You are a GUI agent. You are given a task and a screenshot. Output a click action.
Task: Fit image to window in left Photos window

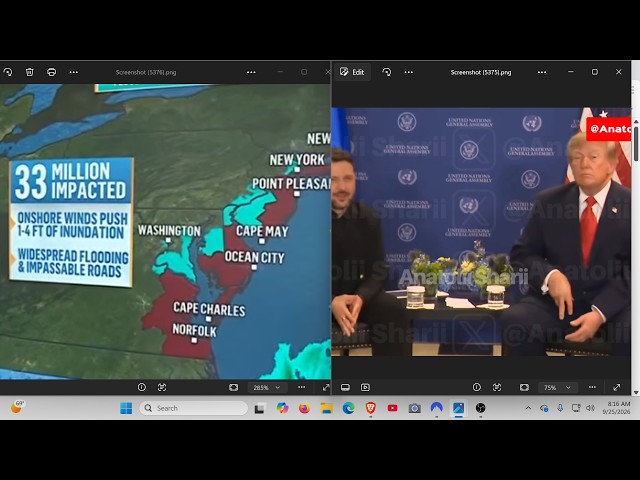(233, 387)
